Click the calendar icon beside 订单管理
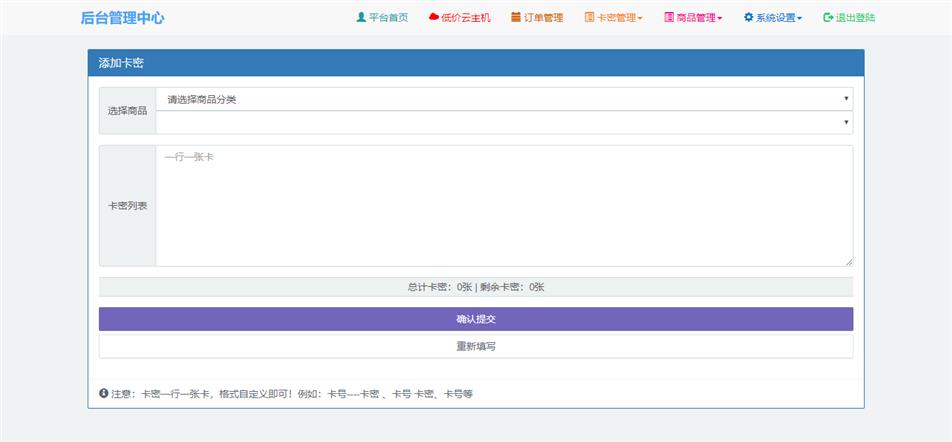 click(x=515, y=17)
